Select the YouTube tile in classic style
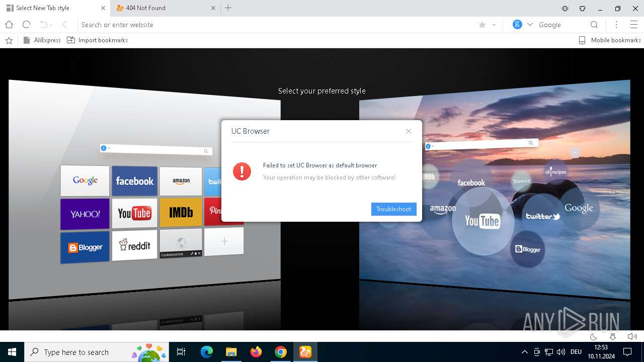This screenshot has width=644, height=362. (135, 213)
